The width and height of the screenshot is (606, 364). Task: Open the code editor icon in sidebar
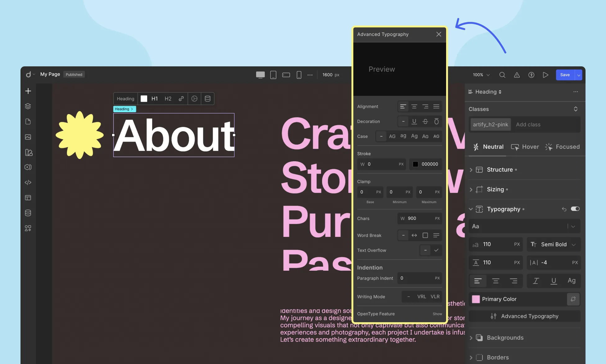click(28, 182)
